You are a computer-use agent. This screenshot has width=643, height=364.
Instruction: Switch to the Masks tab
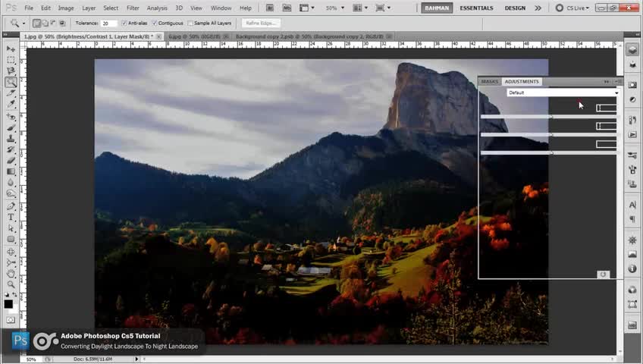click(x=490, y=82)
